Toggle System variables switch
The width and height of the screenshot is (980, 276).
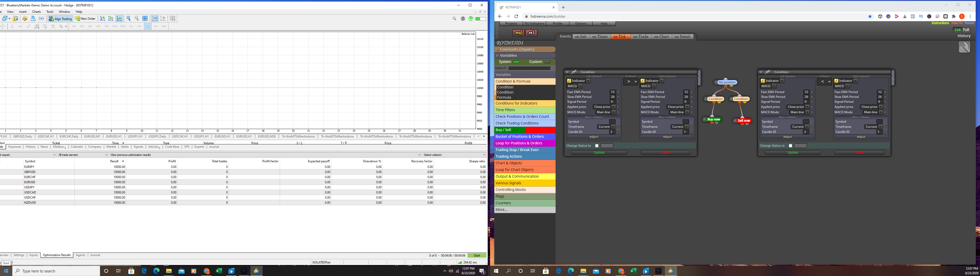click(x=516, y=62)
